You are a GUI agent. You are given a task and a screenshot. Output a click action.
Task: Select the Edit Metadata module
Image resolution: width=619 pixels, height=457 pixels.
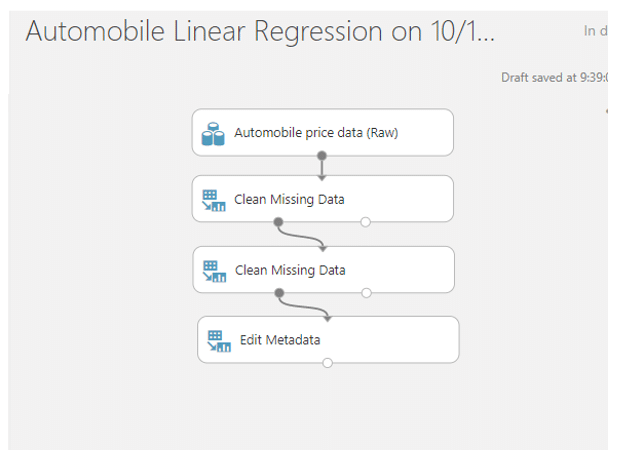click(328, 340)
